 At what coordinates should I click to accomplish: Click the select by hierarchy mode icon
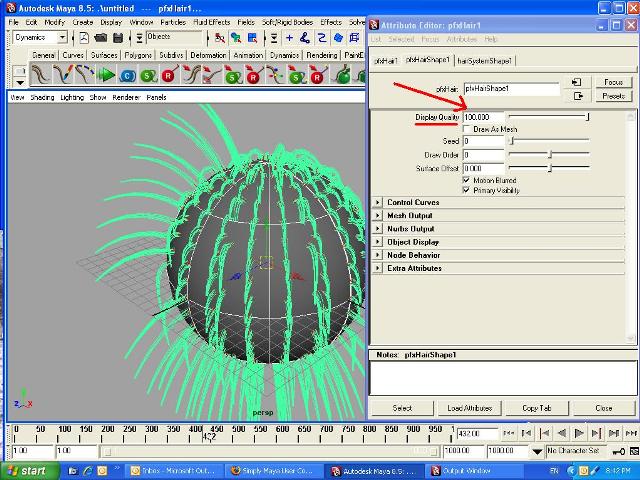(220, 38)
